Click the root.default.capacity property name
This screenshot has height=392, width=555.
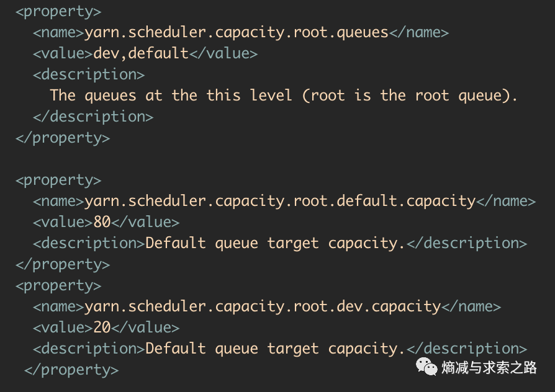[280, 202]
